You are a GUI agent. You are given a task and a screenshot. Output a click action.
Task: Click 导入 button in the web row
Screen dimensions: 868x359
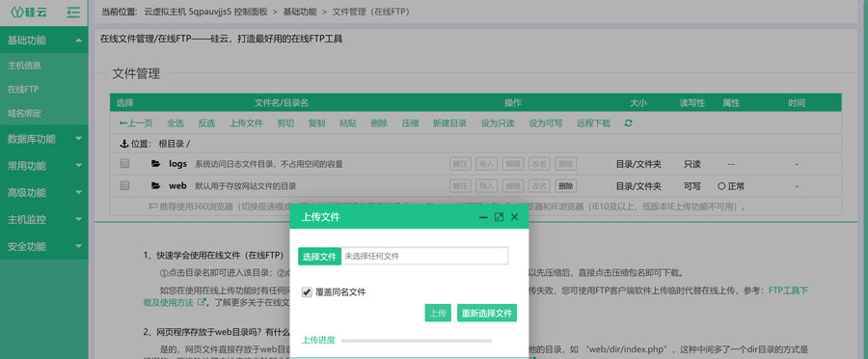[x=487, y=186]
